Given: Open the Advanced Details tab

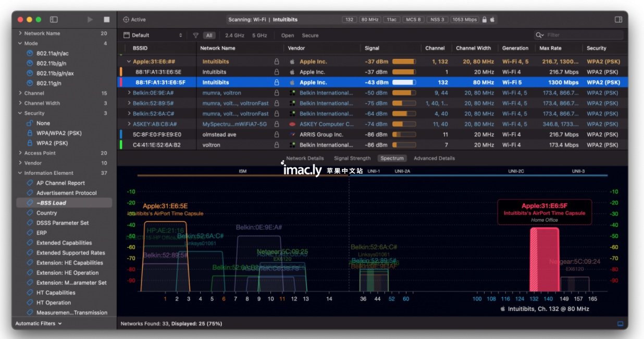Looking at the screenshot, I should point(434,158).
